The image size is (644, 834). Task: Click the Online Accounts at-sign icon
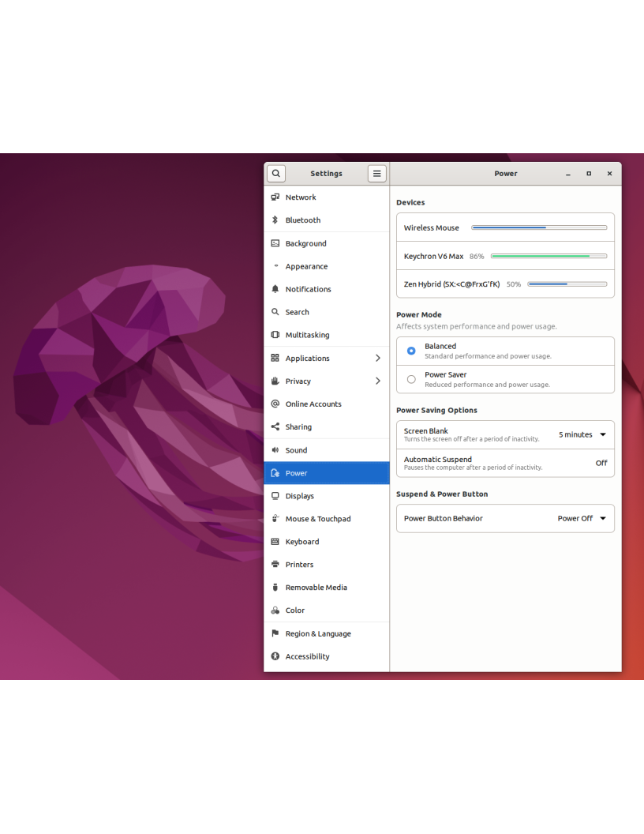pyautogui.click(x=275, y=404)
